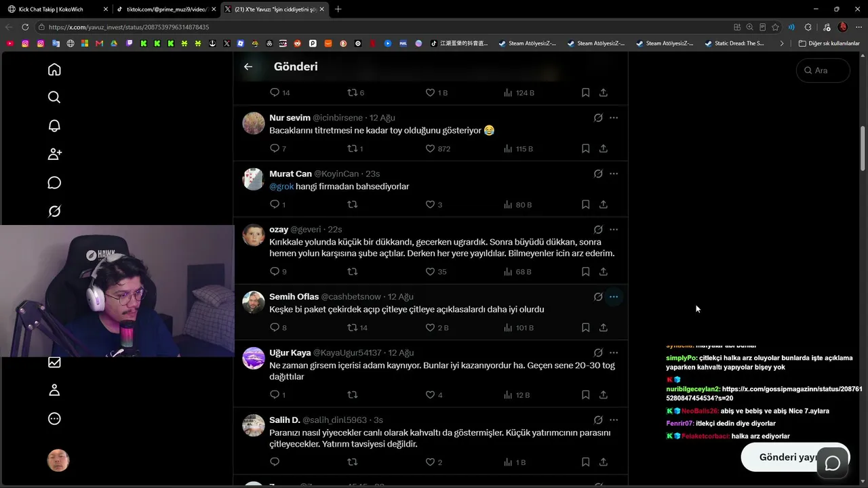868x488 pixels.
Task: Open more options on Uğur Kaya's comment
Action: click(614, 352)
